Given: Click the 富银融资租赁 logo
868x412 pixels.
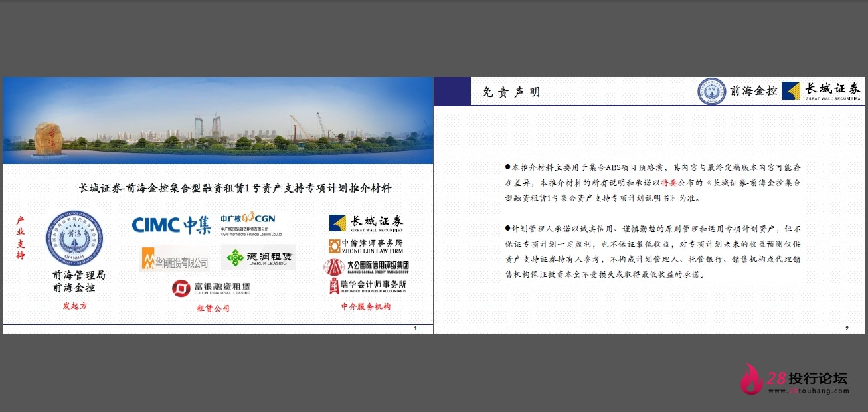Looking at the screenshot, I should [x=211, y=288].
